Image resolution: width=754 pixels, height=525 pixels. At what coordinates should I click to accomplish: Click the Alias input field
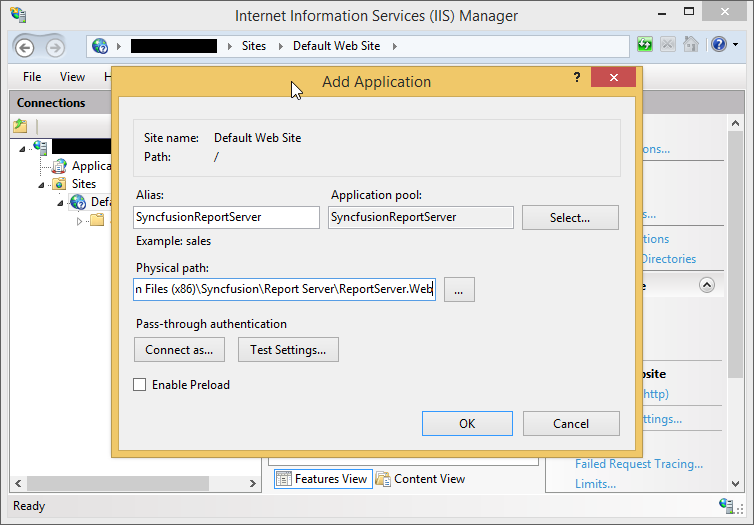point(226,217)
